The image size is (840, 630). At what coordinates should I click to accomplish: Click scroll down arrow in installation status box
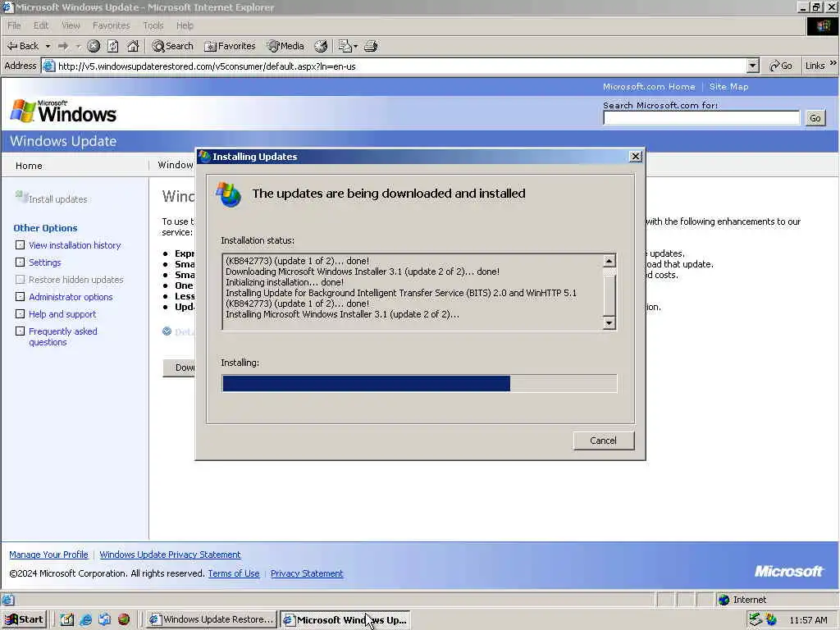609,322
